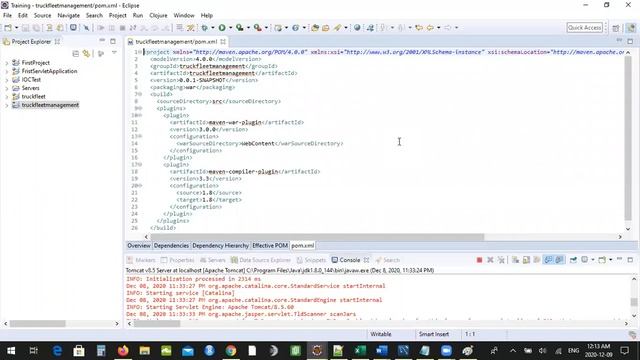This screenshot has width=640, height=360.
Task: Open the Window menu
Action: 184,16
